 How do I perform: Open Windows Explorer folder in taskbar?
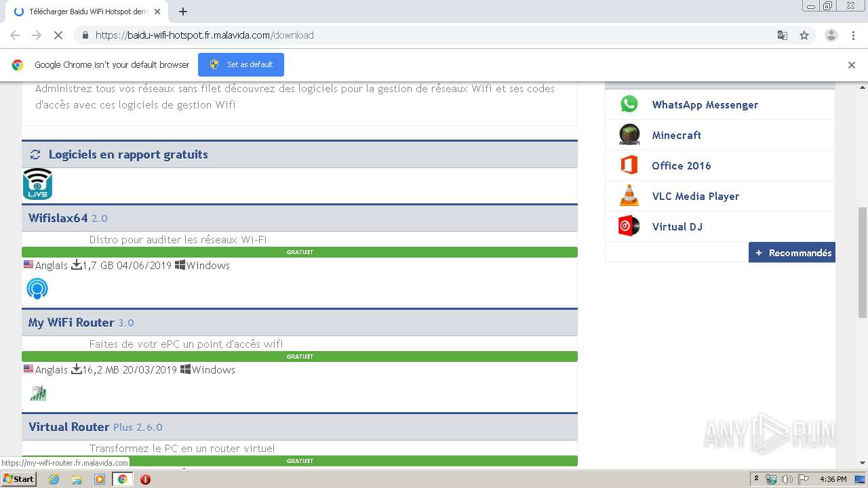(77, 479)
